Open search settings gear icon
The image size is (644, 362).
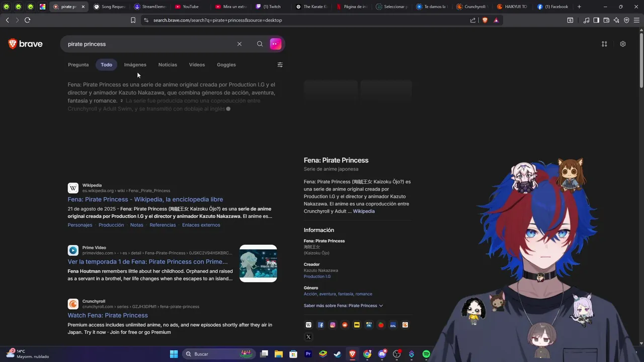(x=623, y=44)
